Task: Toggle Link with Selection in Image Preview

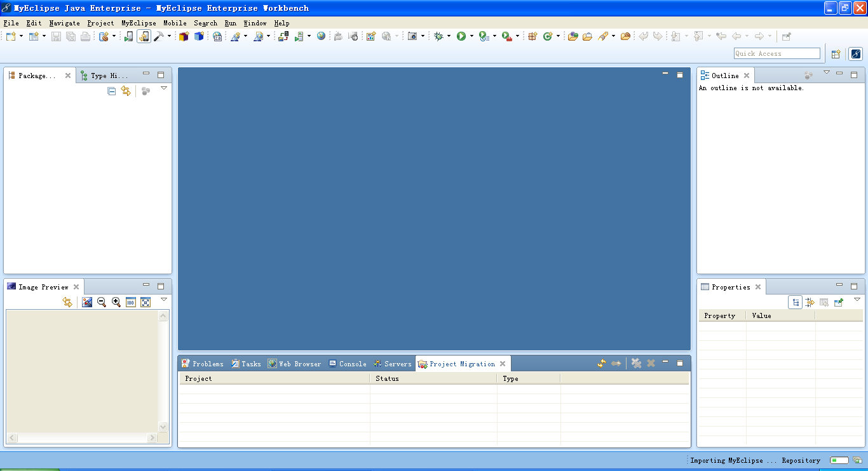Action: click(67, 302)
